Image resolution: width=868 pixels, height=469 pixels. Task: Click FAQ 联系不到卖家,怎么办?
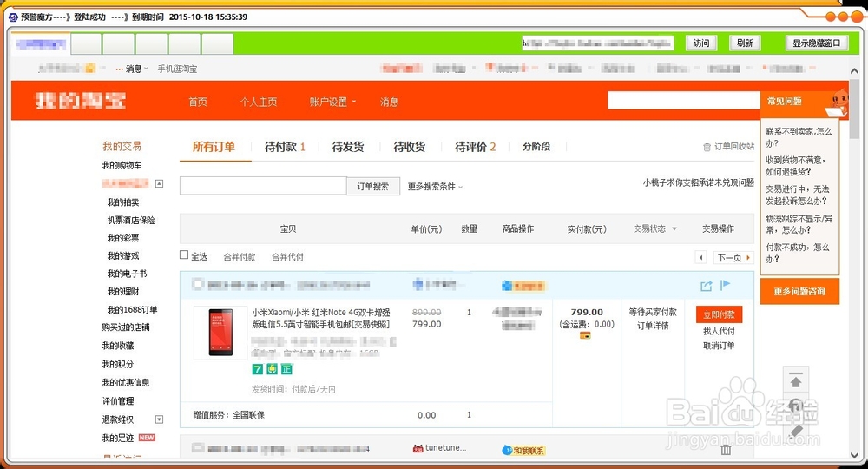(x=799, y=137)
